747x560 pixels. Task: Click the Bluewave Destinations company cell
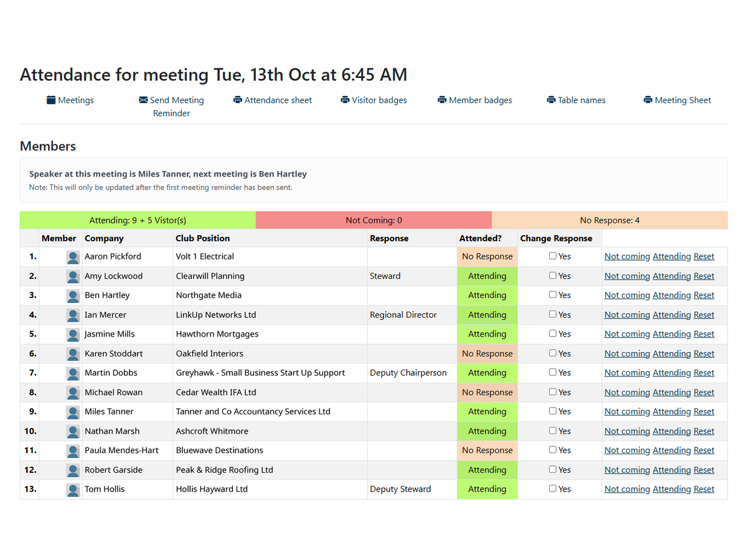[270, 450]
